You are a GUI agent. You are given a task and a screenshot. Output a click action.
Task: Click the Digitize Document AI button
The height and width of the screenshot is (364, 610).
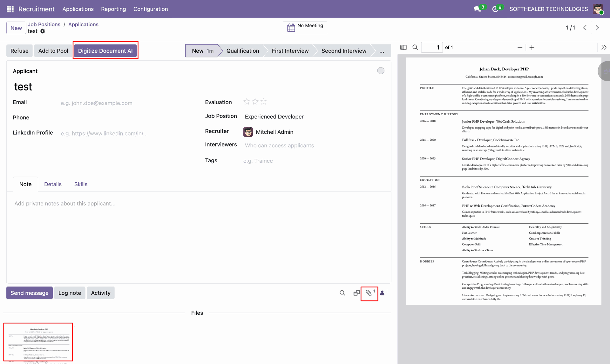coord(105,51)
